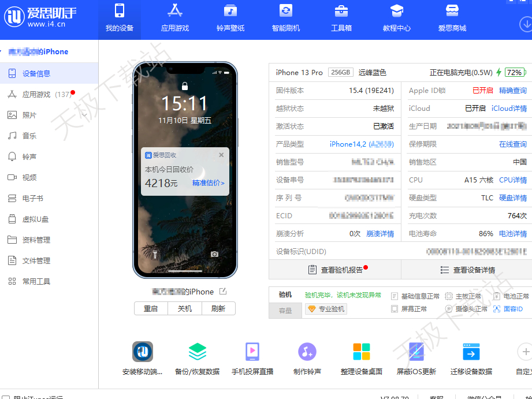Click 摄像头正常 status item
The image size is (532, 399).
pyautogui.click(x=466, y=309)
